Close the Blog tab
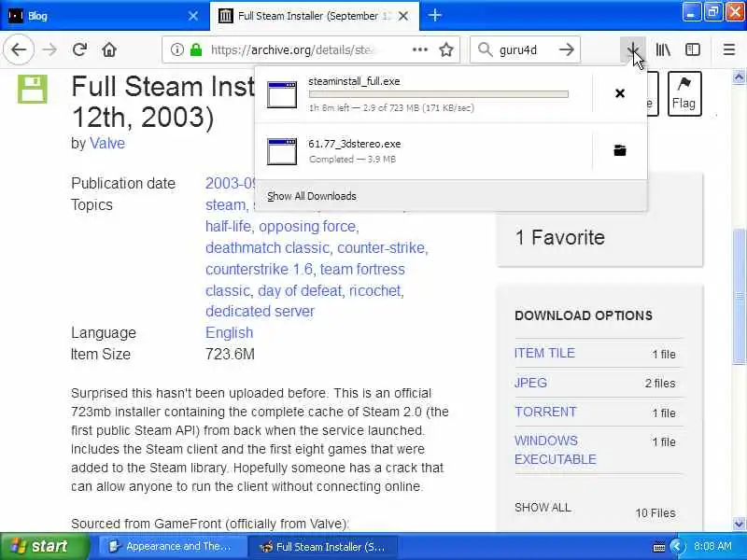The width and height of the screenshot is (747, 560). pyautogui.click(x=193, y=16)
